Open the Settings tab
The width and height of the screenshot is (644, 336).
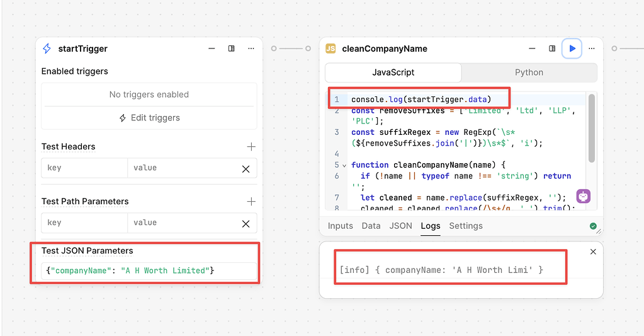point(466,226)
